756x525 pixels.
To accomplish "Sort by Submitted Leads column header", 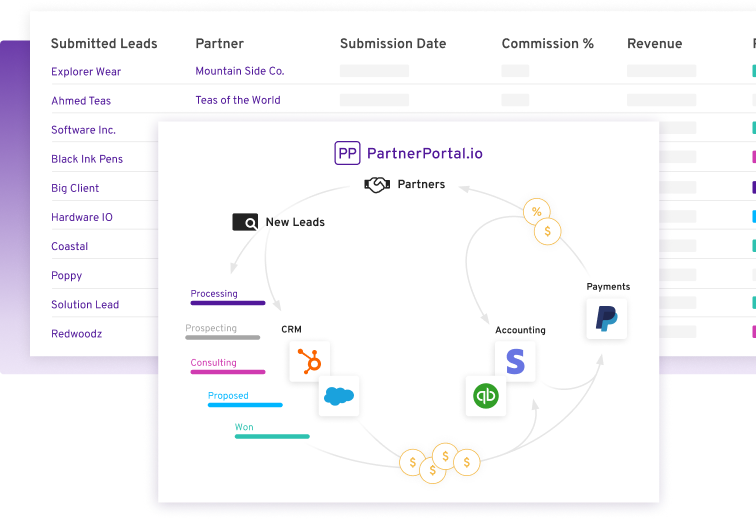I will click(104, 43).
